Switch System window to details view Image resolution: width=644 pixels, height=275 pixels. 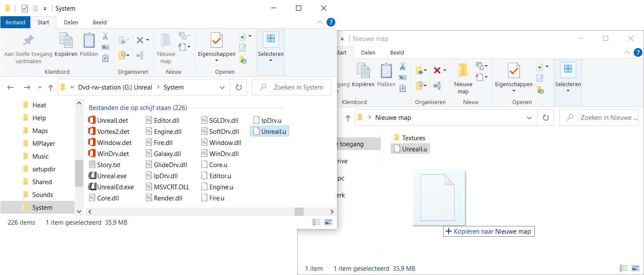click(316, 222)
